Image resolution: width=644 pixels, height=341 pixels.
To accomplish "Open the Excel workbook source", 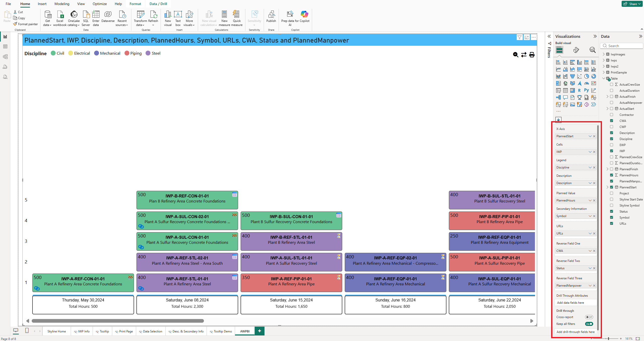I will pos(60,18).
